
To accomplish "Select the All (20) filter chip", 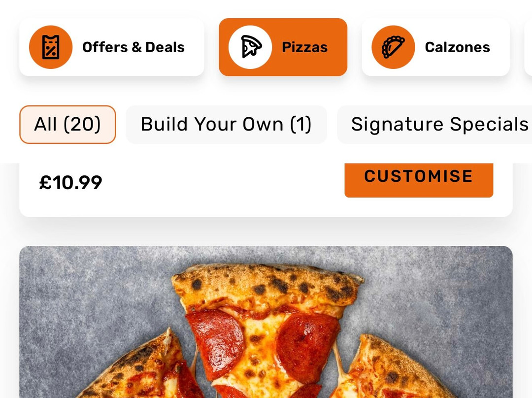I will point(67,125).
